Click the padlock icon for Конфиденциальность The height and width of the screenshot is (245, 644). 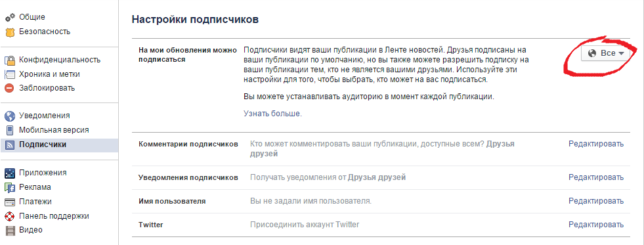click(x=9, y=60)
